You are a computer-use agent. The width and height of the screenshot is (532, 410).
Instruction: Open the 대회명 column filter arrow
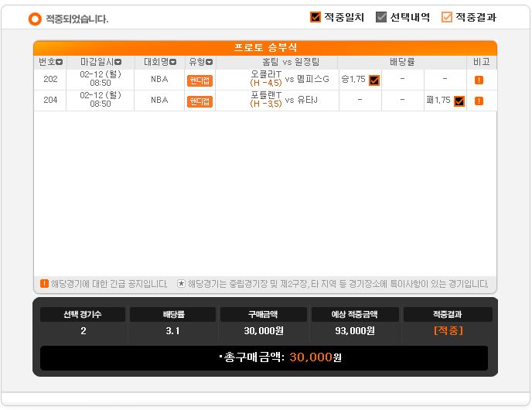pos(172,62)
